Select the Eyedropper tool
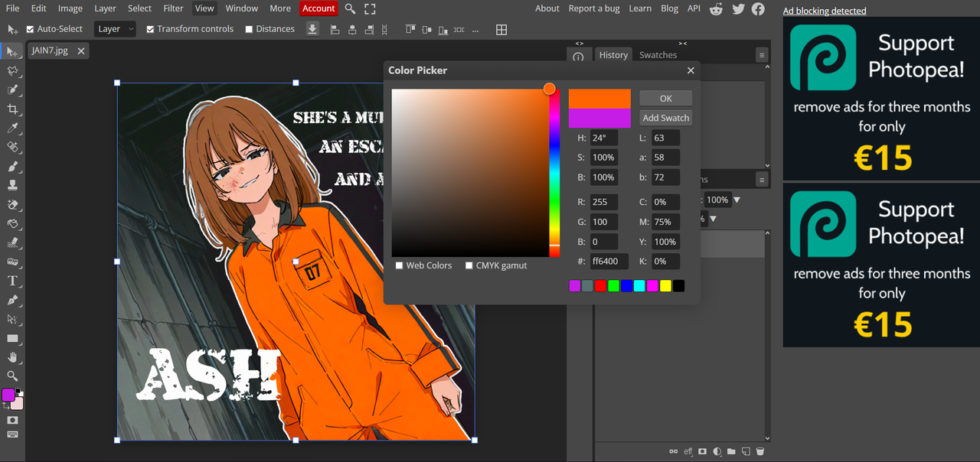 [x=12, y=128]
